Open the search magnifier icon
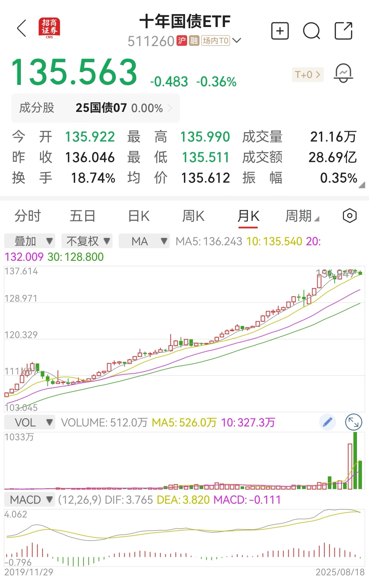369x588 pixels. [x=311, y=31]
